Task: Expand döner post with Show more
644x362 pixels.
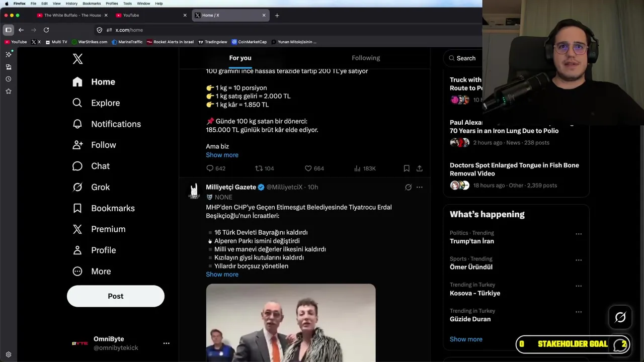Action: [222, 155]
